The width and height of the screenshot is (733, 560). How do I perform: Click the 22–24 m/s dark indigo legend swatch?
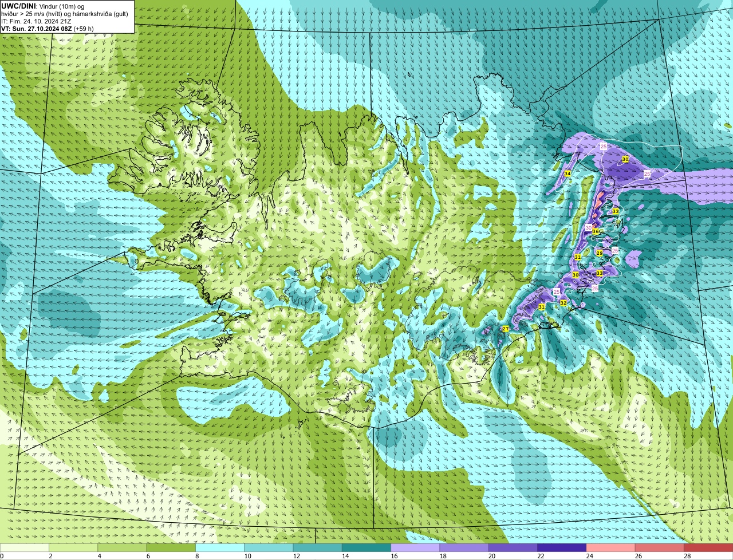click(562, 548)
